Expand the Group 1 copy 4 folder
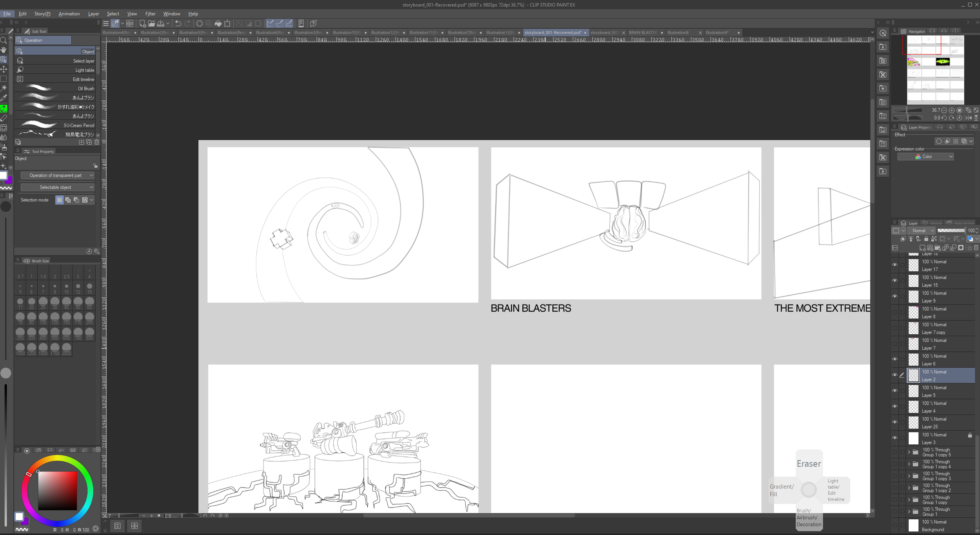The image size is (980, 535). (909, 464)
